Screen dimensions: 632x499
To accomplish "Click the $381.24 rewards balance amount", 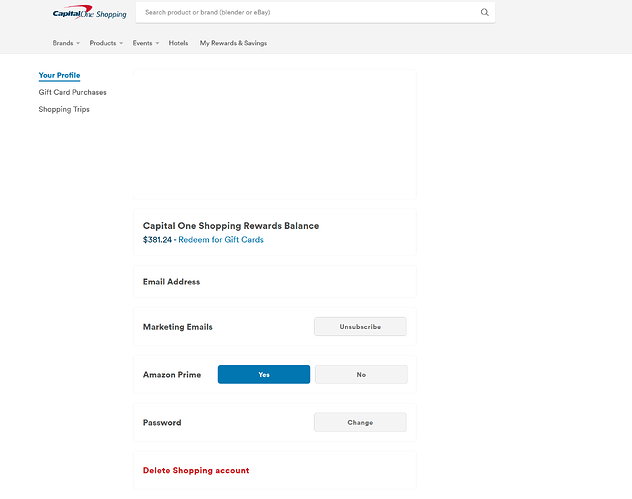I will 157,240.
